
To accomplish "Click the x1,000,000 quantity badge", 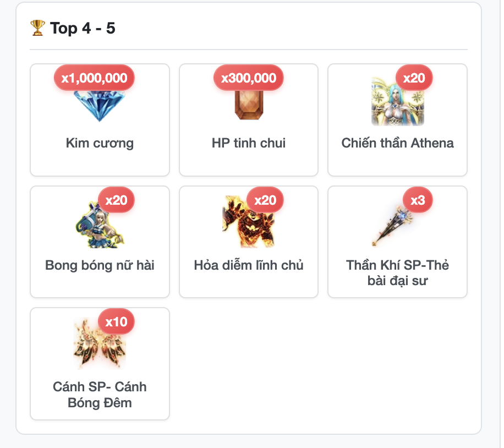I will click(x=94, y=78).
